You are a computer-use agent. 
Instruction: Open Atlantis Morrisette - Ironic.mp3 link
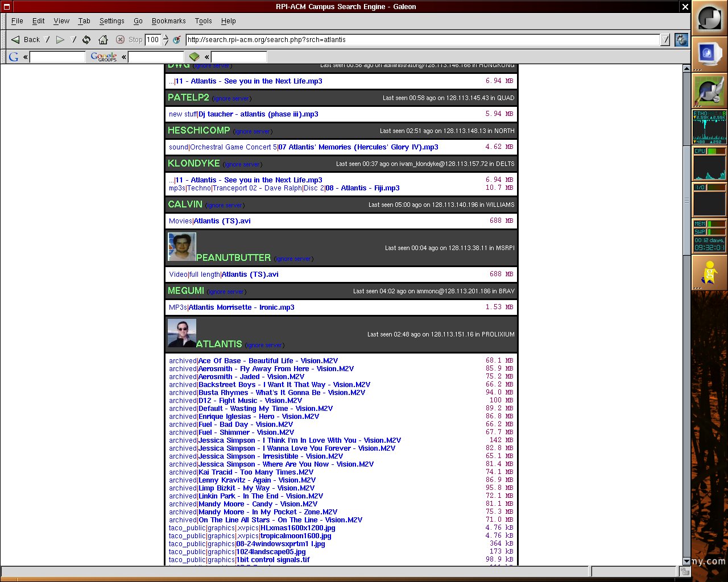[242, 307]
